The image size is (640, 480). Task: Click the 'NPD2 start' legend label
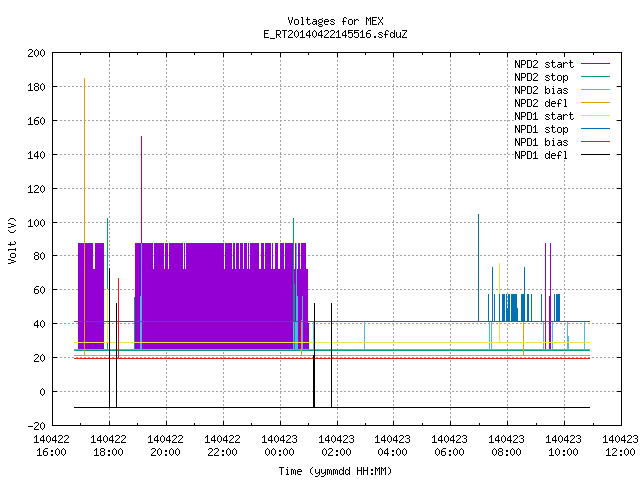[544, 64]
